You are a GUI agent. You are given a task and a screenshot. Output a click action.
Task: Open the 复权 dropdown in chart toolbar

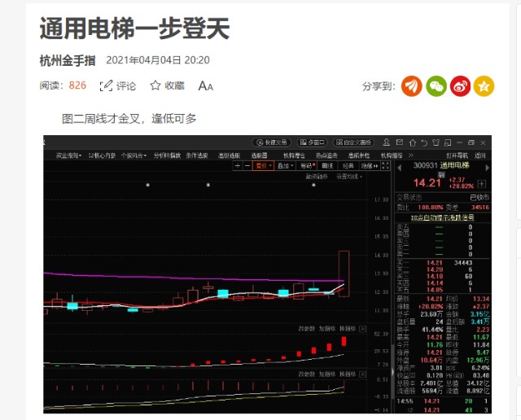[263, 165]
